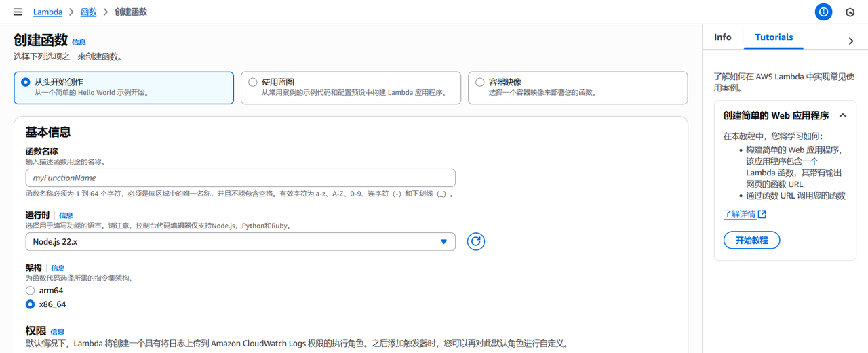
Task: Switch to the Tutorials tab
Action: (774, 37)
